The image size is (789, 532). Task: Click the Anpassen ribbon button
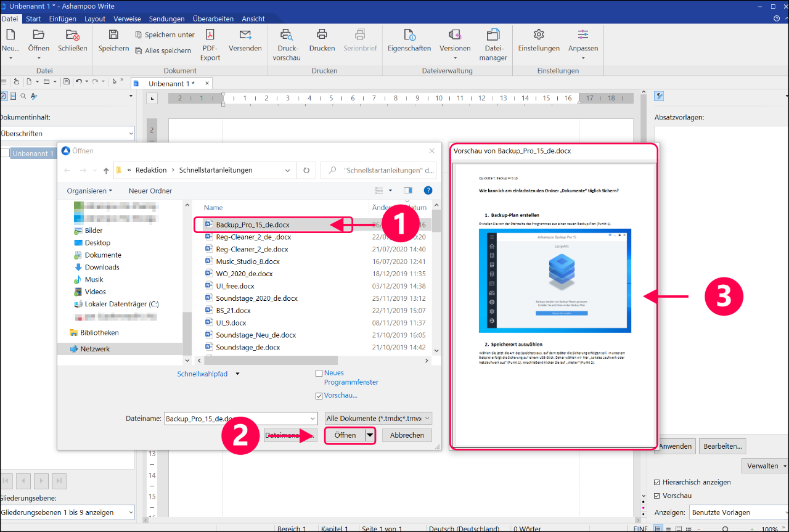click(583, 44)
